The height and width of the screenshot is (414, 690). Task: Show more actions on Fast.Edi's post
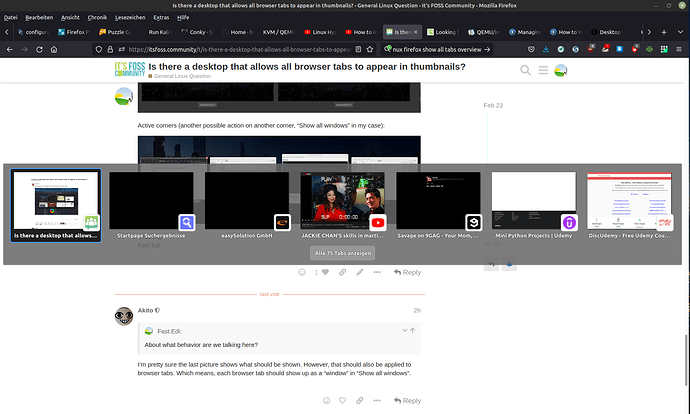377,272
